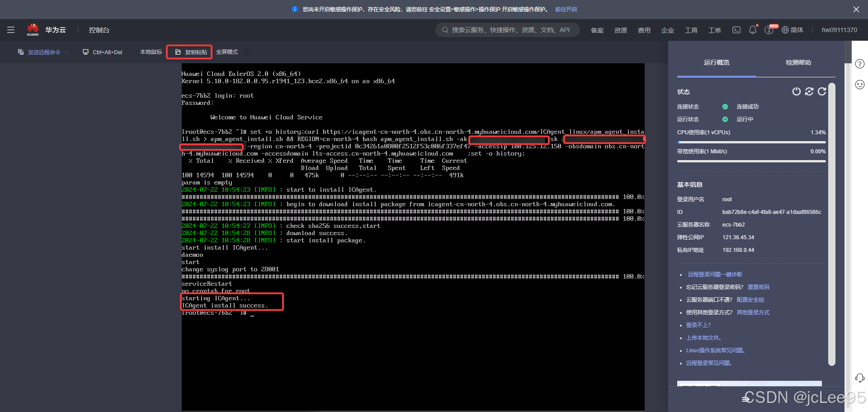
Task: Click the reconnect sync icon in 状态
Action: tap(809, 91)
